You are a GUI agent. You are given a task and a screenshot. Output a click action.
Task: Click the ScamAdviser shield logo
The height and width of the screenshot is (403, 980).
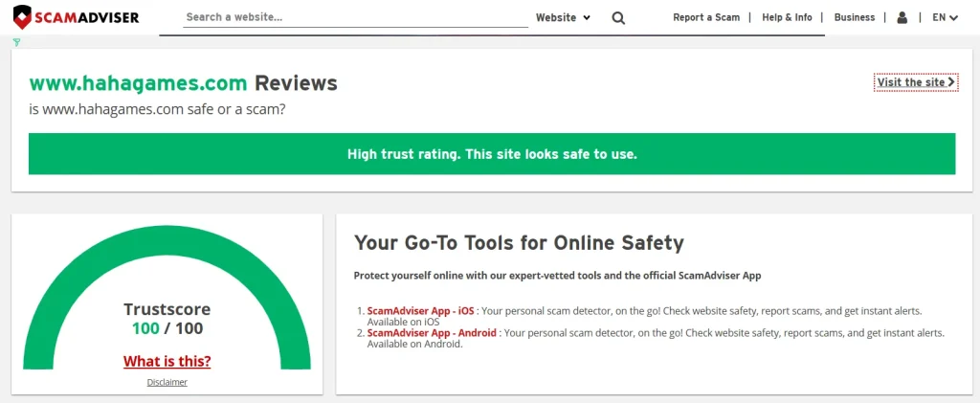[23, 17]
